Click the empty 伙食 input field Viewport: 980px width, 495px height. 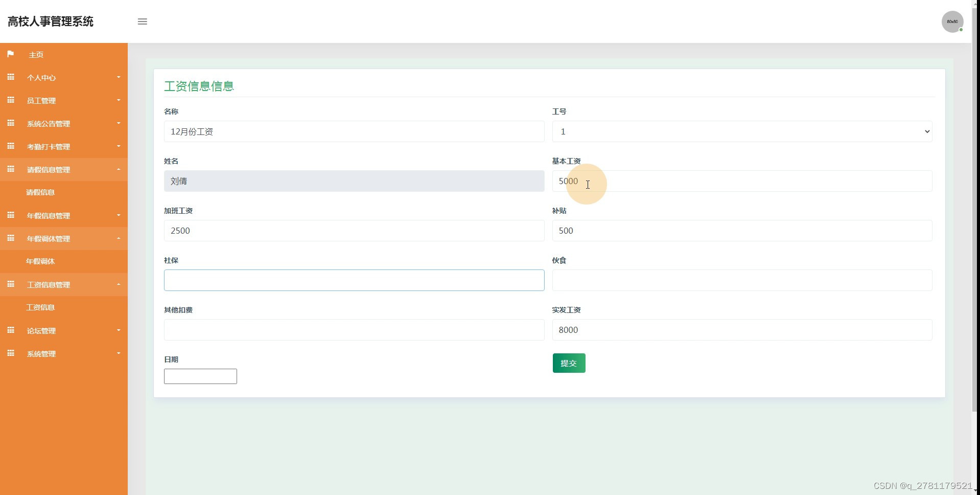(x=742, y=280)
